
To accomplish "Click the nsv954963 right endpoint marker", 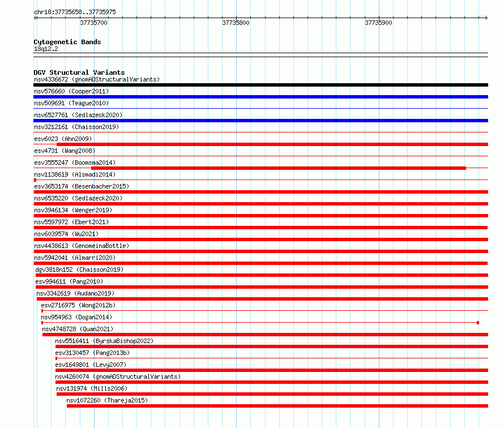I will [x=478, y=323].
